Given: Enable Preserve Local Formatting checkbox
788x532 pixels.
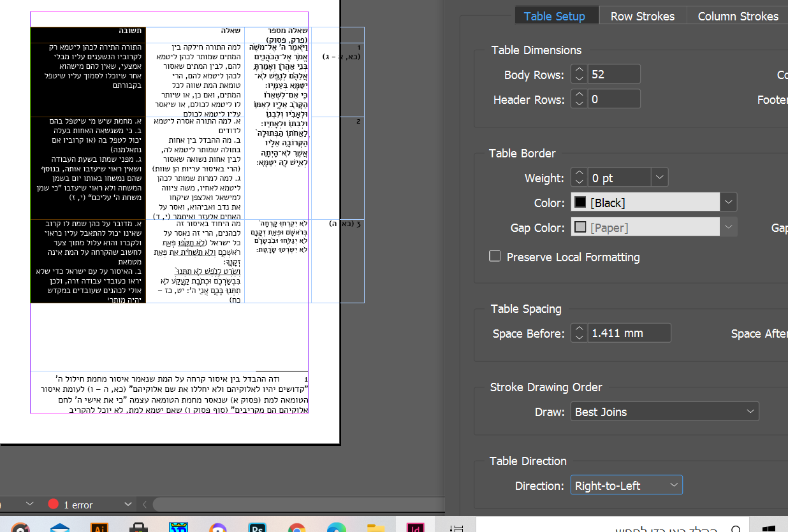Looking at the screenshot, I should tap(495, 256).
